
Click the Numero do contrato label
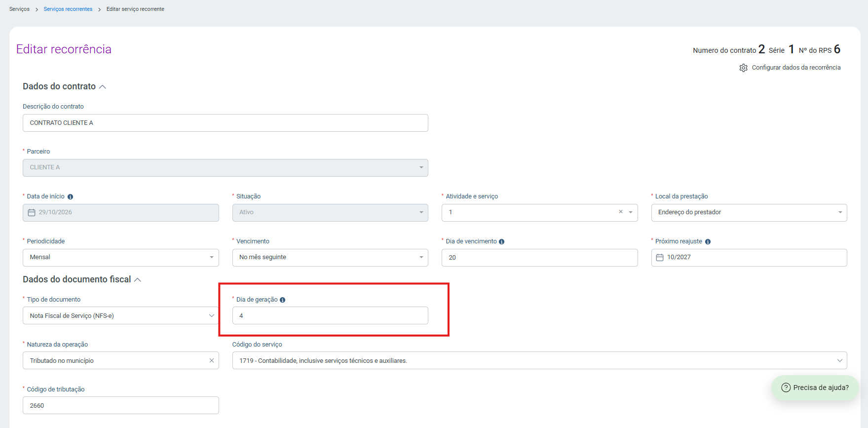tap(724, 50)
